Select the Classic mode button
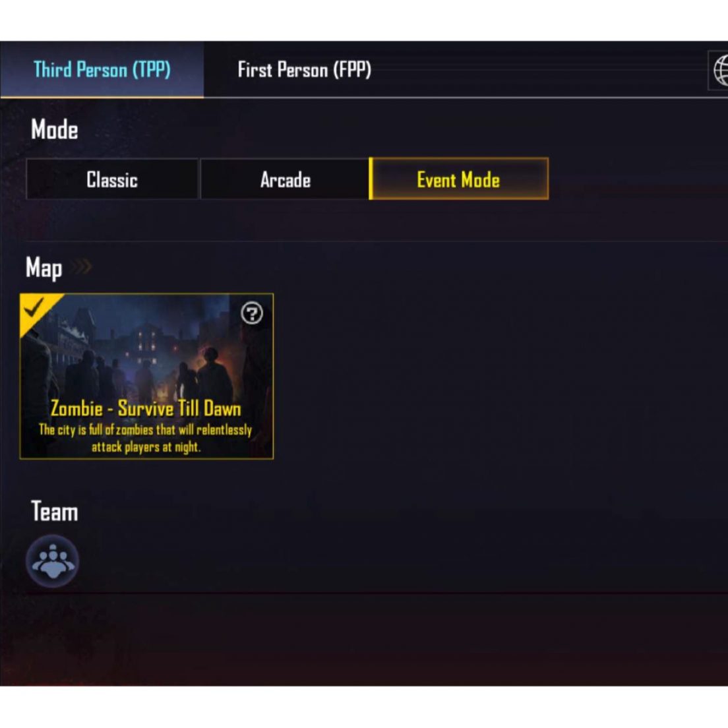 (x=112, y=179)
